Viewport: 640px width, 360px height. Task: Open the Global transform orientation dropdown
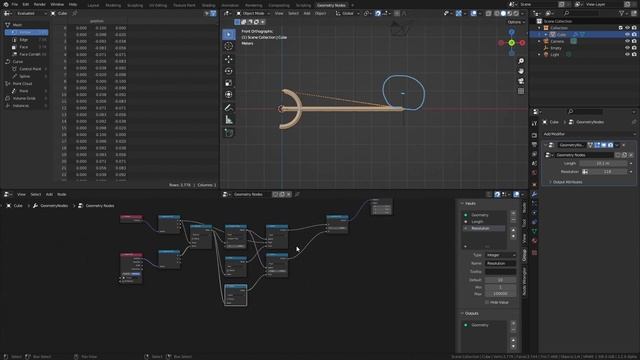pos(347,13)
